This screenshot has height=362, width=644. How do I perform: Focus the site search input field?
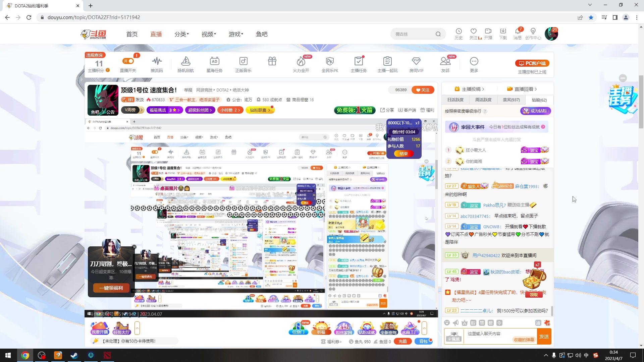413,34
